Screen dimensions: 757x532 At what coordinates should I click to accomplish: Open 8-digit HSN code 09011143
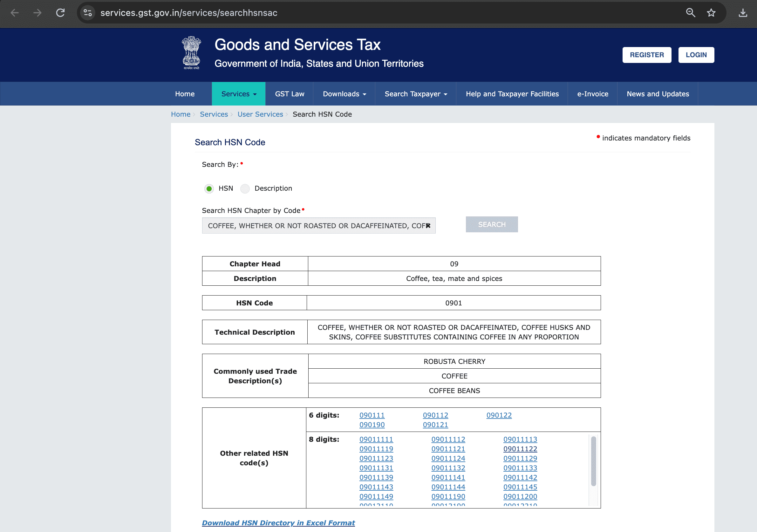pos(376,487)
